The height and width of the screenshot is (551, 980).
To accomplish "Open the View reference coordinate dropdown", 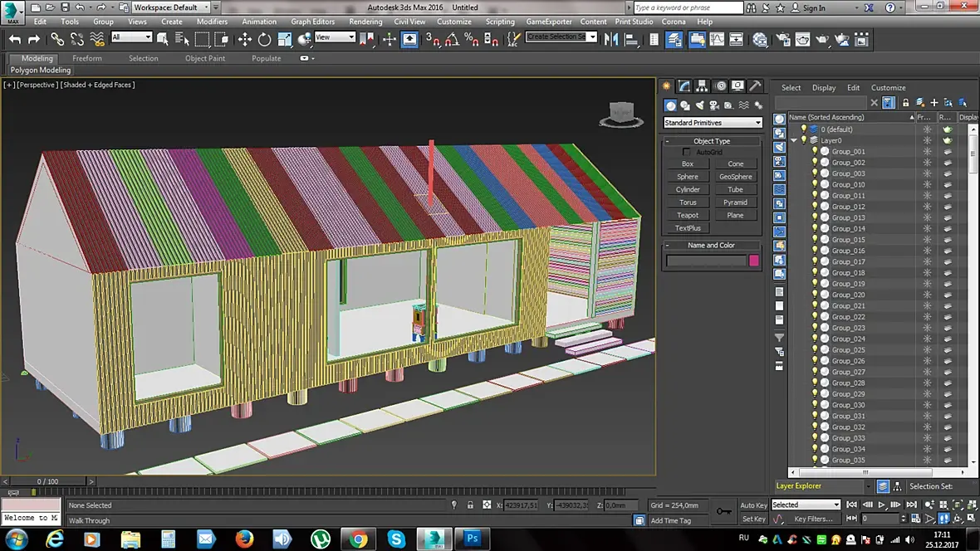I will [335, 37].
